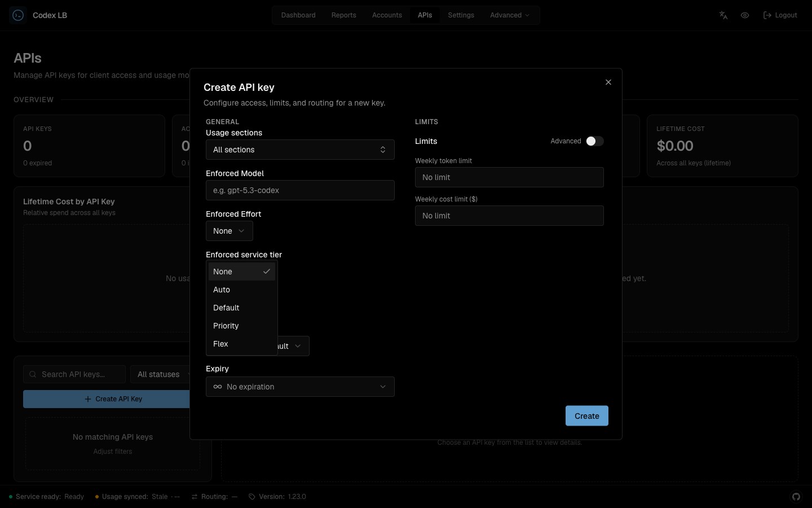The height and width of the screenshot is (508, 812).
Task: Click the Logout button
Action: [780, 15]
